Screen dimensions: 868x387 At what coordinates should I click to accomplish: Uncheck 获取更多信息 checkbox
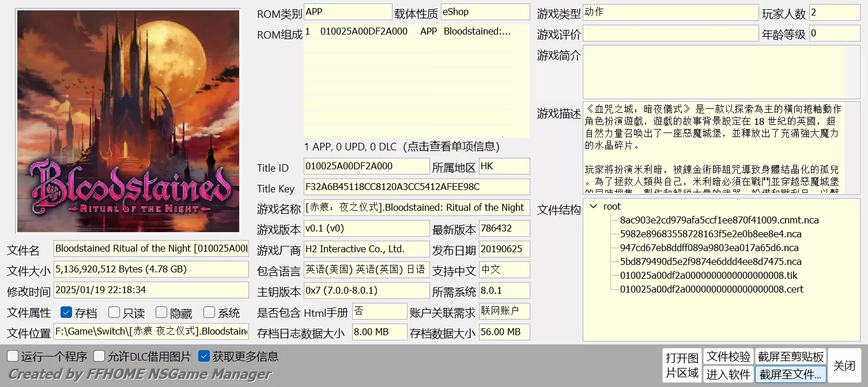[x=203, y=356]
